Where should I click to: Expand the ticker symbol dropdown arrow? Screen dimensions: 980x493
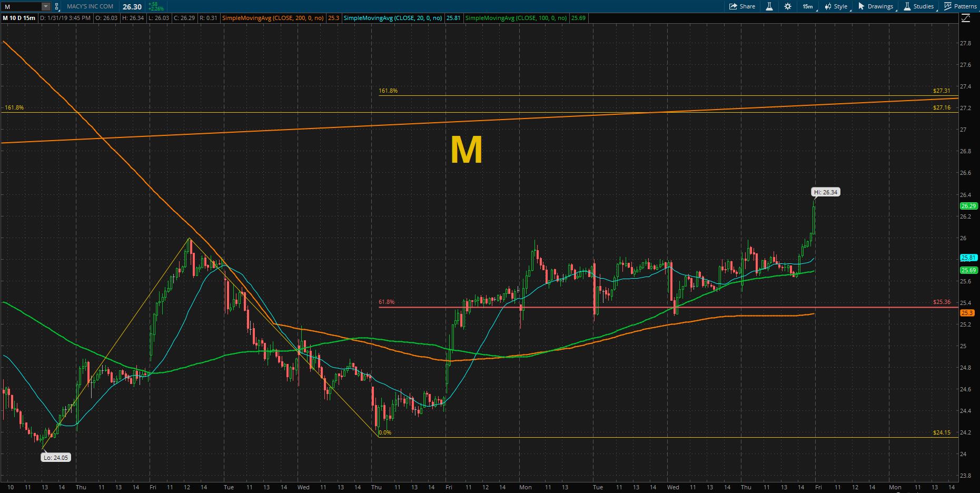click(46, 6)
